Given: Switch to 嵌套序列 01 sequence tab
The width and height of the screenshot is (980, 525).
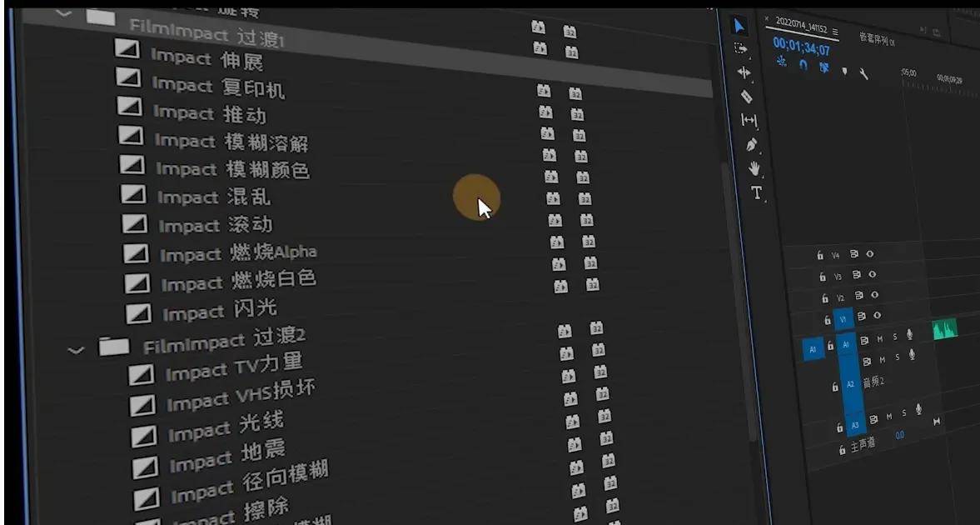Looking at the screenshot, I should pos(877,39).
